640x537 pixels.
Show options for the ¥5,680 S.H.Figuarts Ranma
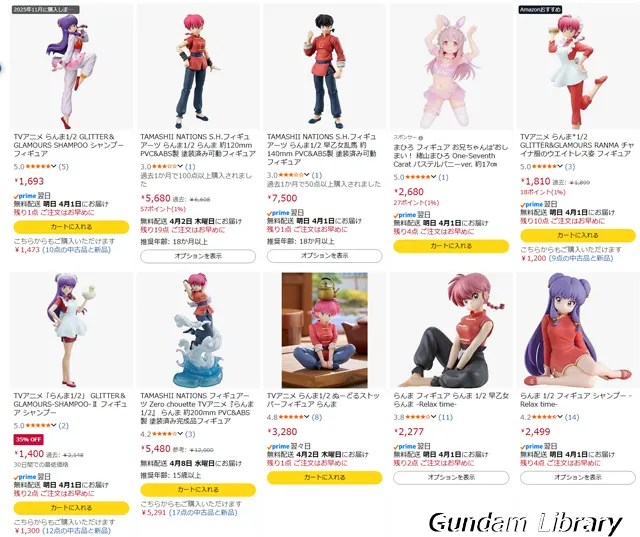pos(198,256)
